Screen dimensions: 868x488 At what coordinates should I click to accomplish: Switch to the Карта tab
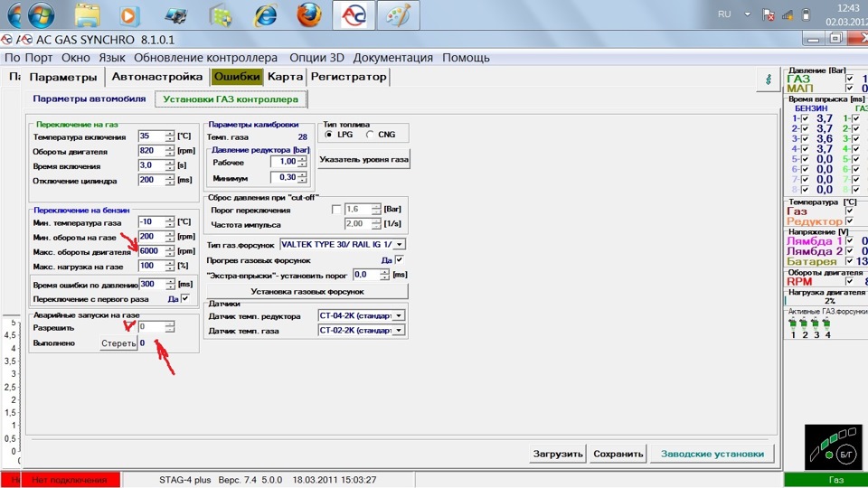(x=285, y=77)
